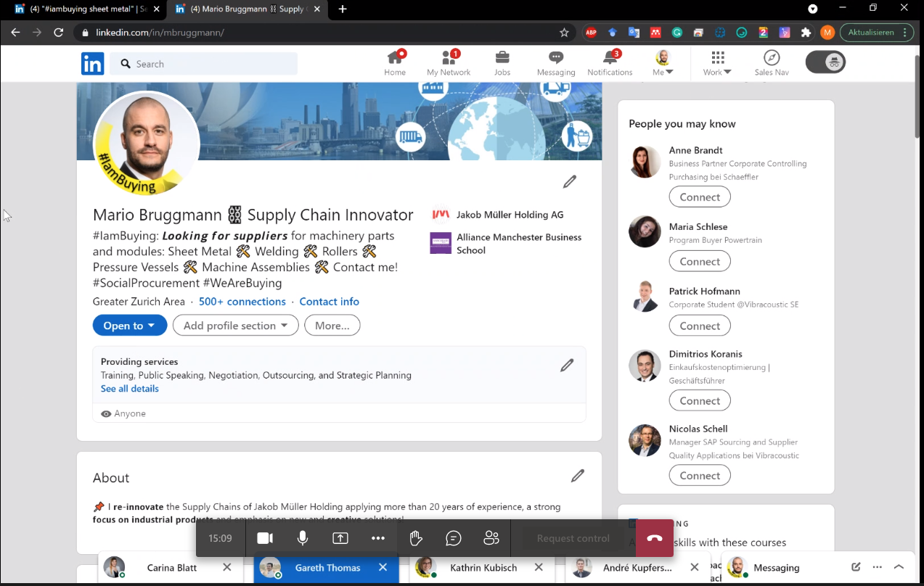This screenshot has width=924, height=586.
Task: Connect with Maria Schlese
Action: [x=700, y=261]
